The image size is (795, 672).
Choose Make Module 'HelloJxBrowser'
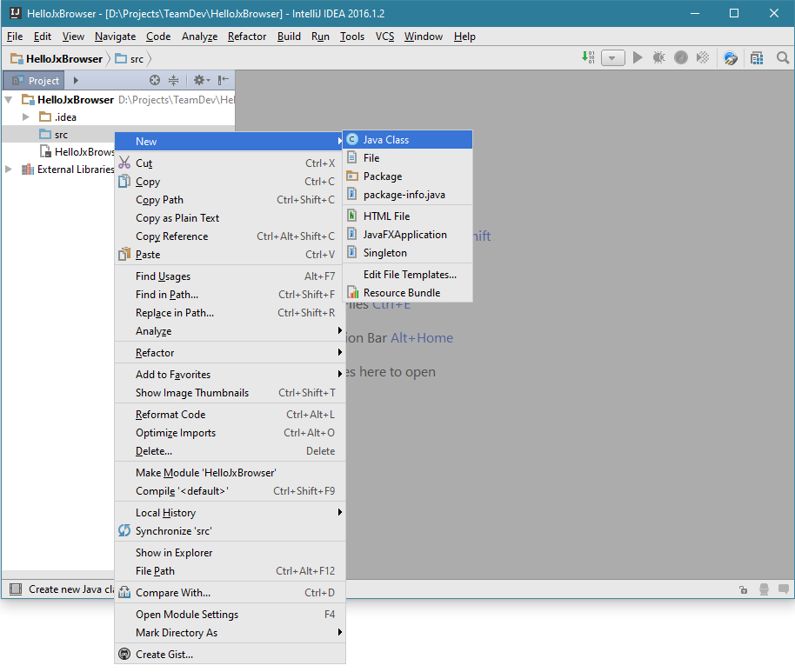click(x=230, y=473)
